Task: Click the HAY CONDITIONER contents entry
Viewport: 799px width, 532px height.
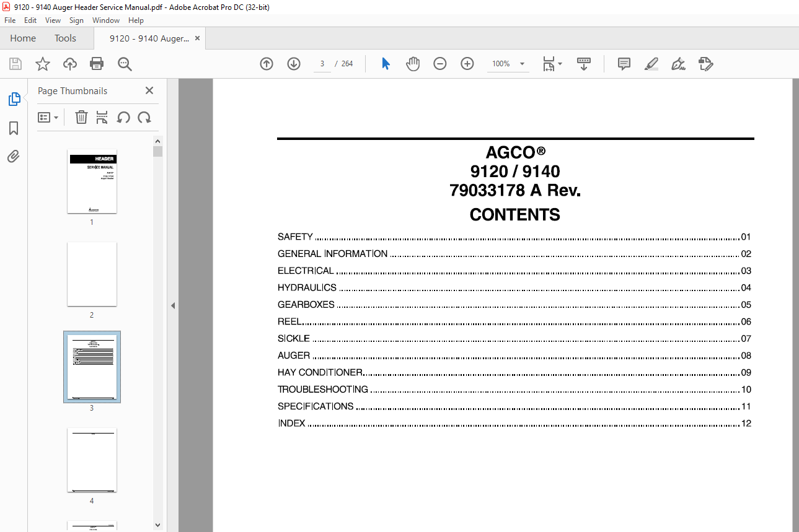Action: tap(514, 373)
